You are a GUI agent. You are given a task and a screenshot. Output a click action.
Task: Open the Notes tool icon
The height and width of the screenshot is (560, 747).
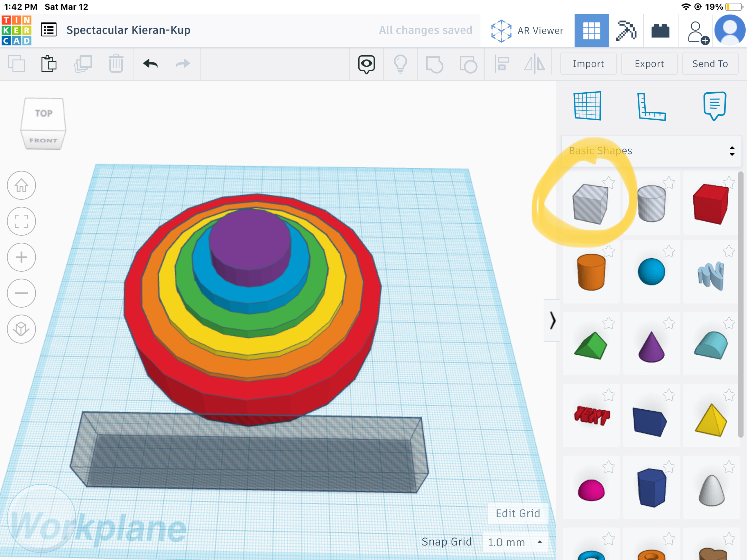click(714, 106)
